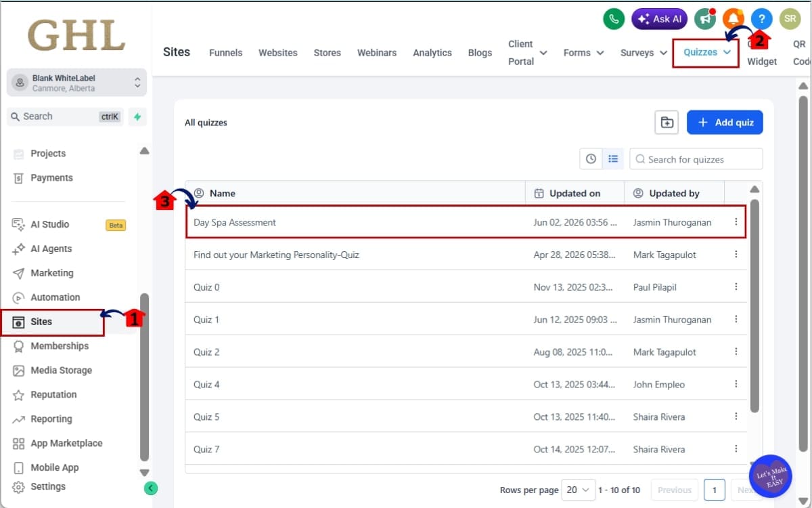Click the Ask AI button
The height and width of the screenshot is (508, 812).
pyautogui.click(x=660, y=19)
